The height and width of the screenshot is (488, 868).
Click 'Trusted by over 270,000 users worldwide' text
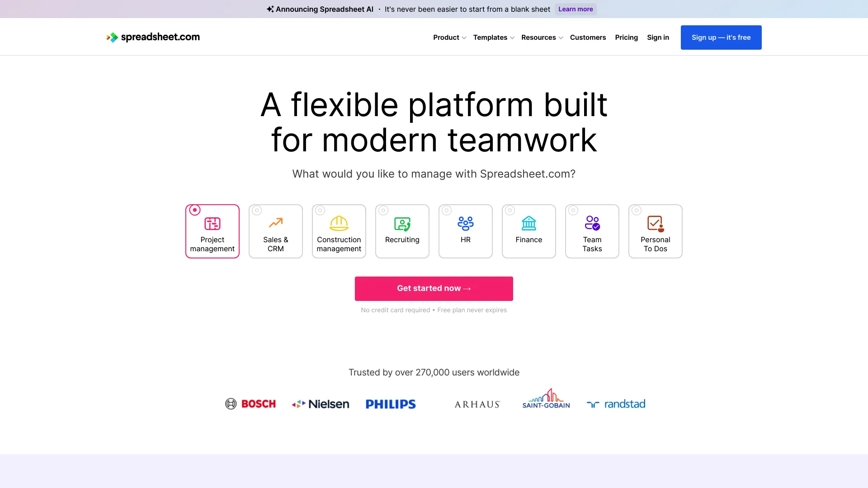tap(434, 372)
